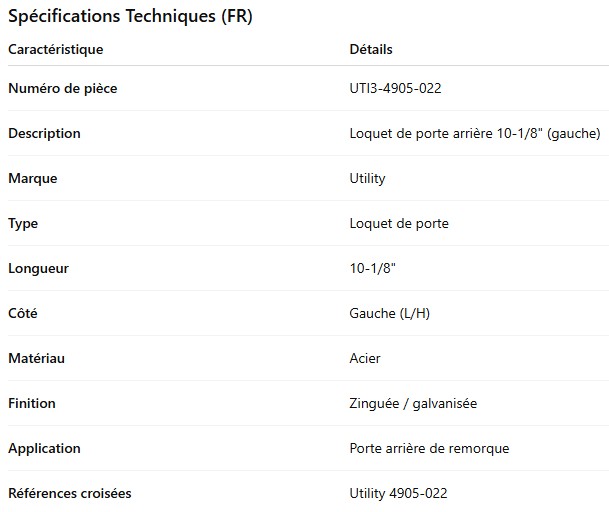Screen dimensions: 609x512
Task: Click the "Porte arrière de remorque" value
Action: tap(429, 448)
